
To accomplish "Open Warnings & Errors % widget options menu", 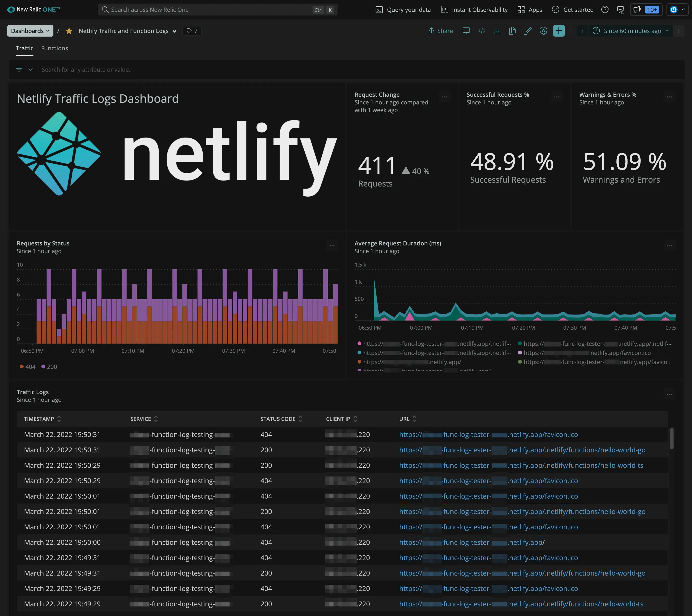I will [x=669, y=97].
